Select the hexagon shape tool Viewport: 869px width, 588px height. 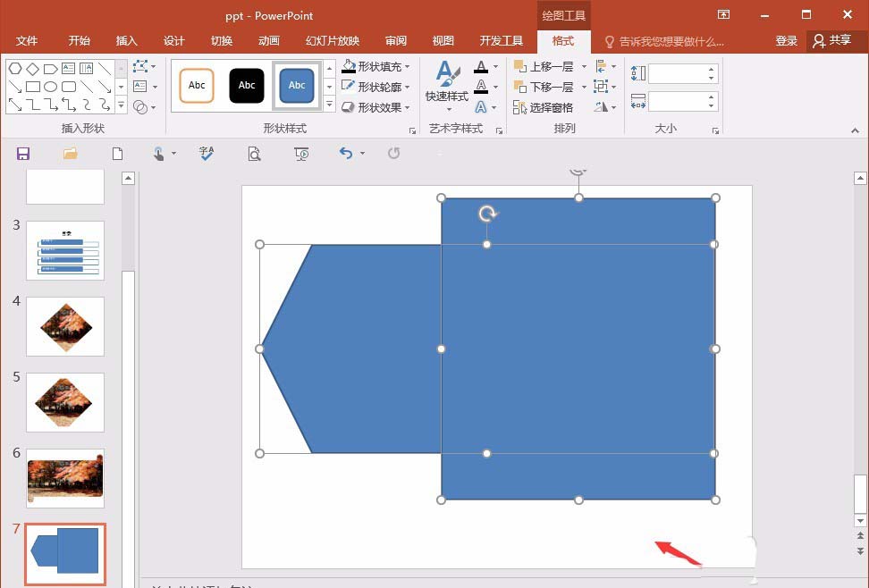point(15,67)
